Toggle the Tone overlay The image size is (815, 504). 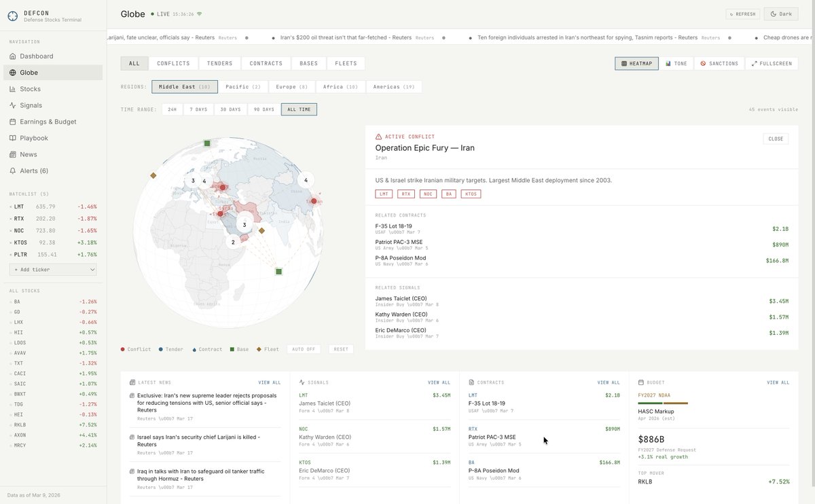[676, 63]
